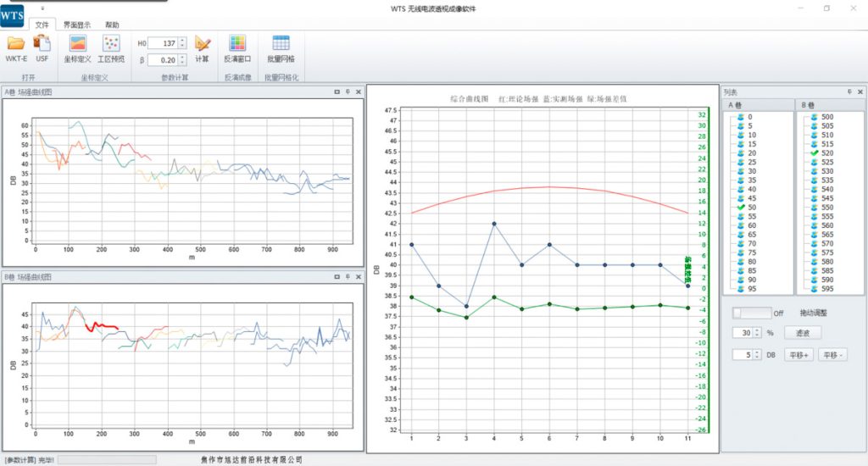The image size is (868, 466).
Task: Close the B巷 场强曲线图 panel
Action: click(359, 277)
